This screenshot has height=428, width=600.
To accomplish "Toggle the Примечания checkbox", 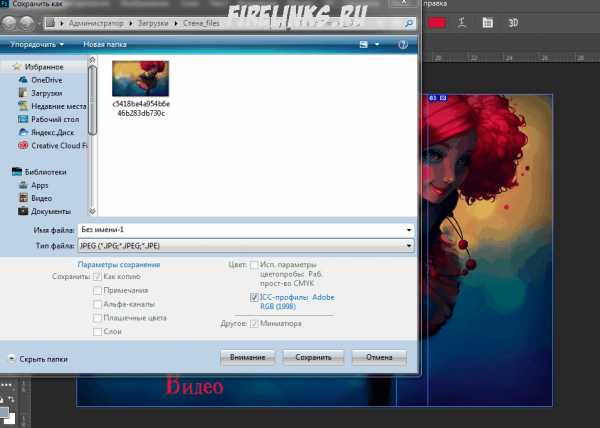I will (x=97, y=291).
